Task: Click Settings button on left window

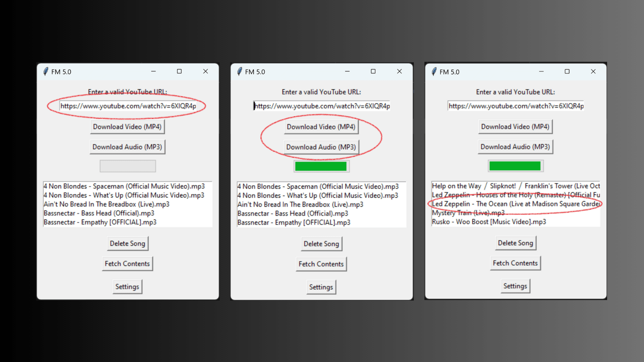Action: [127, 287]
